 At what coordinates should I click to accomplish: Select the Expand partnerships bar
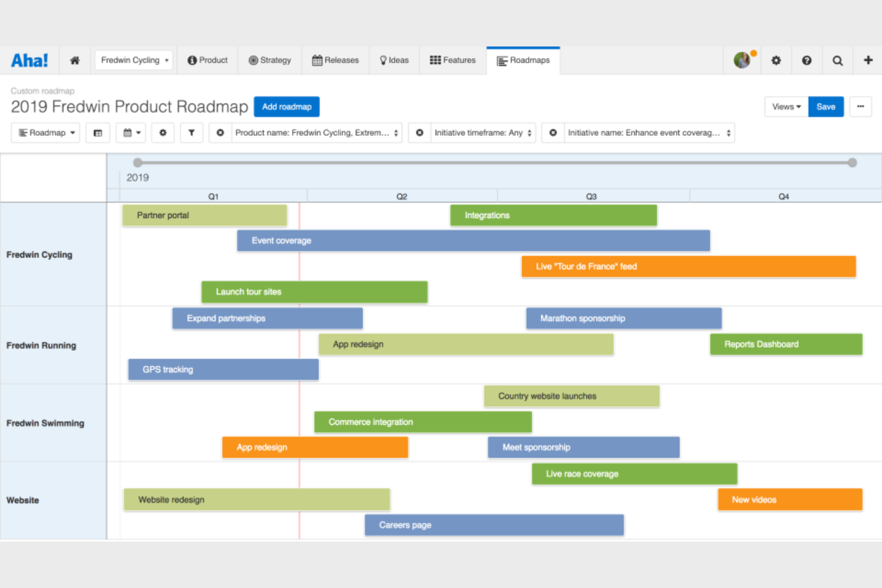(x=268, y=318)
